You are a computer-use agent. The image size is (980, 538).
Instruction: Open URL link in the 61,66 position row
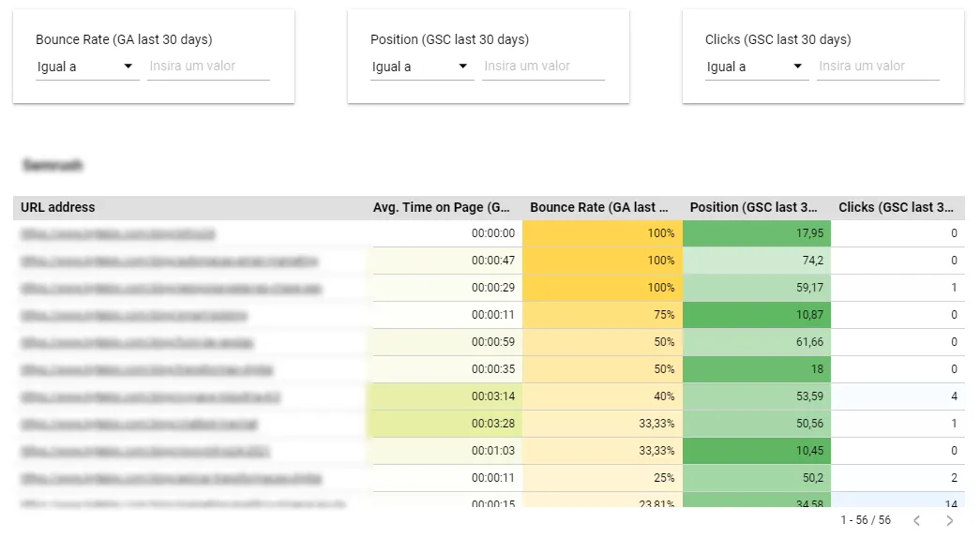click(136, 342)
